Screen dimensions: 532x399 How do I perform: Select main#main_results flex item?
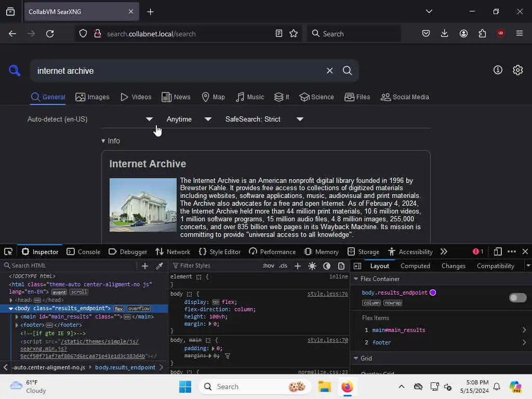398,330
